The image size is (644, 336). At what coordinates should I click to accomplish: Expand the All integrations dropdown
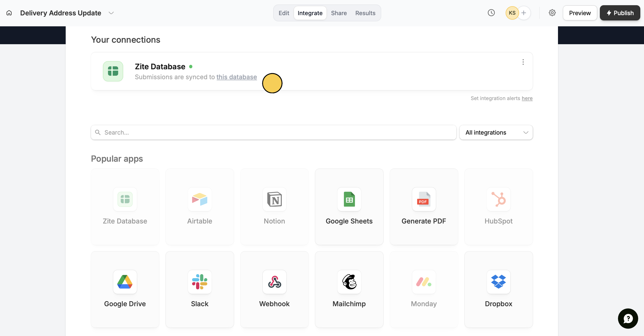tap(496, 132)
